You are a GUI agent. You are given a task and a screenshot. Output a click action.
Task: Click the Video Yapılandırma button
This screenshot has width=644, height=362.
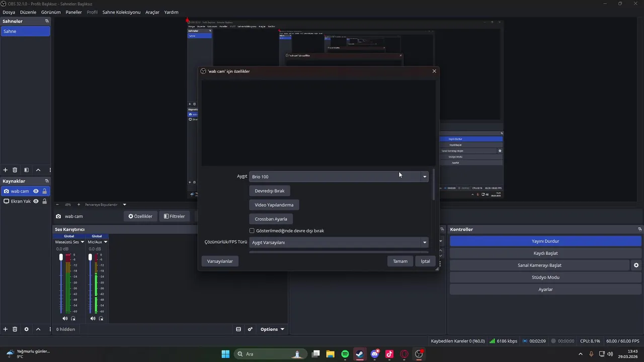[x=274, y=205]
